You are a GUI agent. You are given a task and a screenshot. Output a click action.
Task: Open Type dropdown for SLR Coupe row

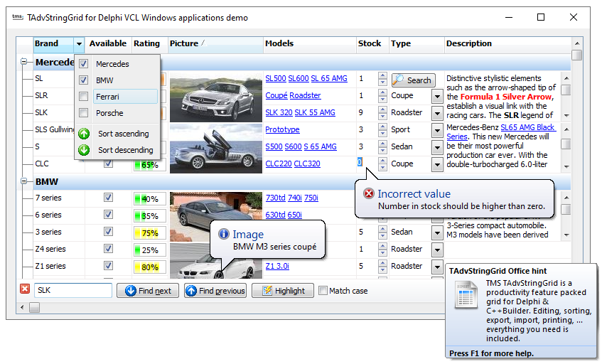pos(437,96)
